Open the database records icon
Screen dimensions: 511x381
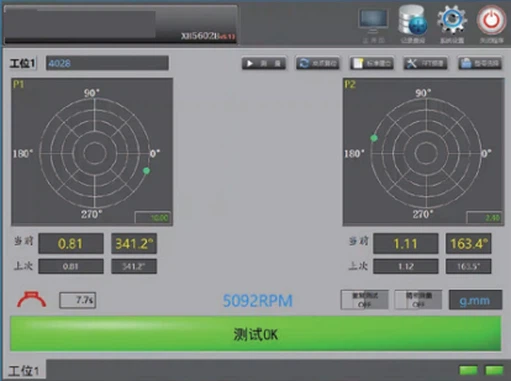[413, 20]
